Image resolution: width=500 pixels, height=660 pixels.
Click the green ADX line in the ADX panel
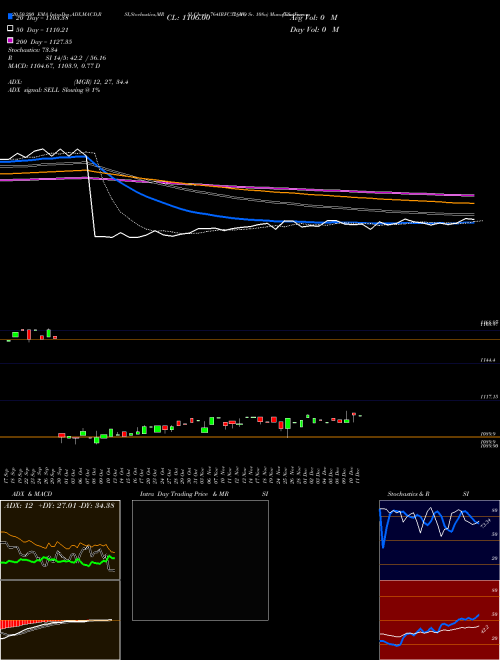(x=58, y=560)
